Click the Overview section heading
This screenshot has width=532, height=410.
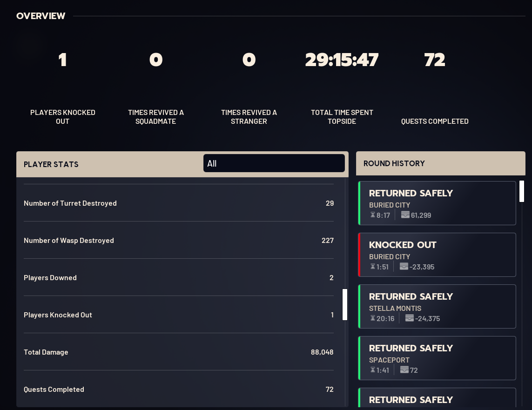pos(40,16)
